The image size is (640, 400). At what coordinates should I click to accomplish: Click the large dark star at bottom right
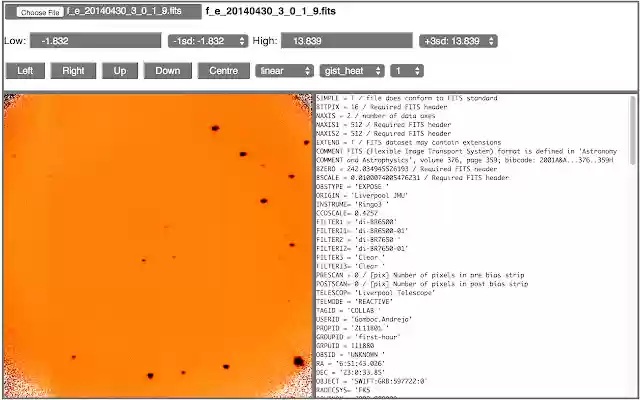(299, 361)
